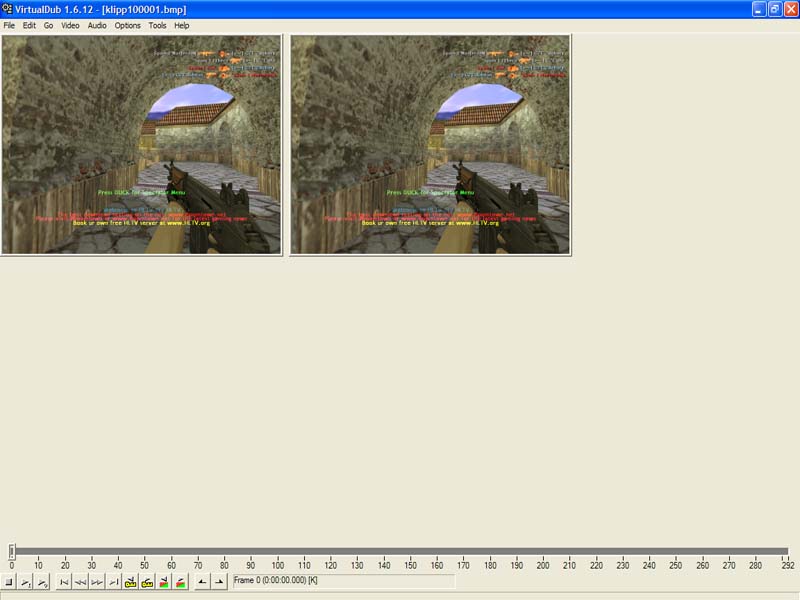Open the File menu
Image resolution: width=800 pixels, height=600 pixels.
[x=9, y=26]
